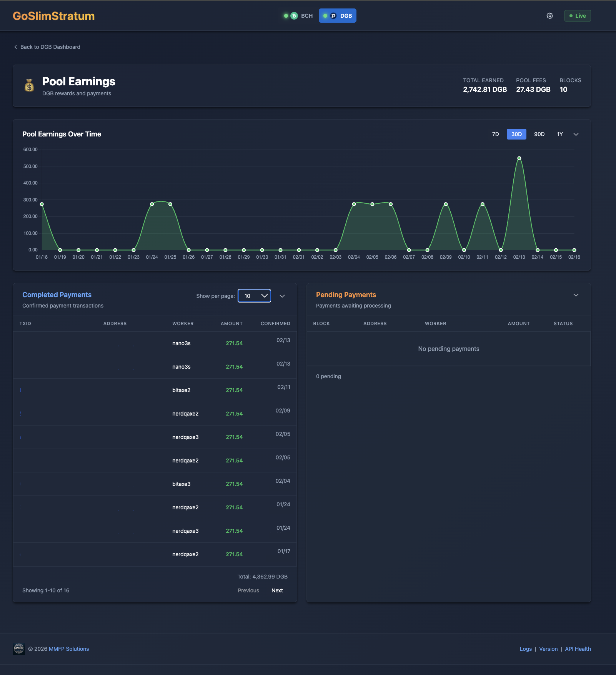Click the MMFP logo in the footer

18,648
